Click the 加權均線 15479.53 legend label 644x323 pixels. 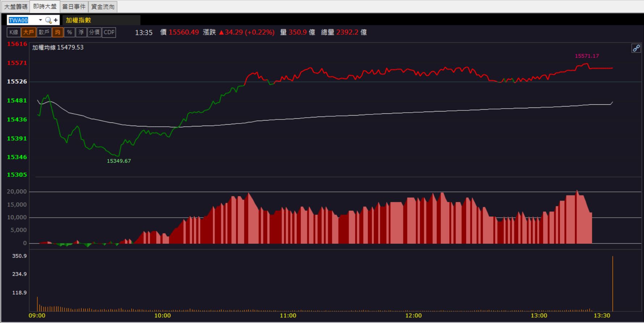coord(58,47)
